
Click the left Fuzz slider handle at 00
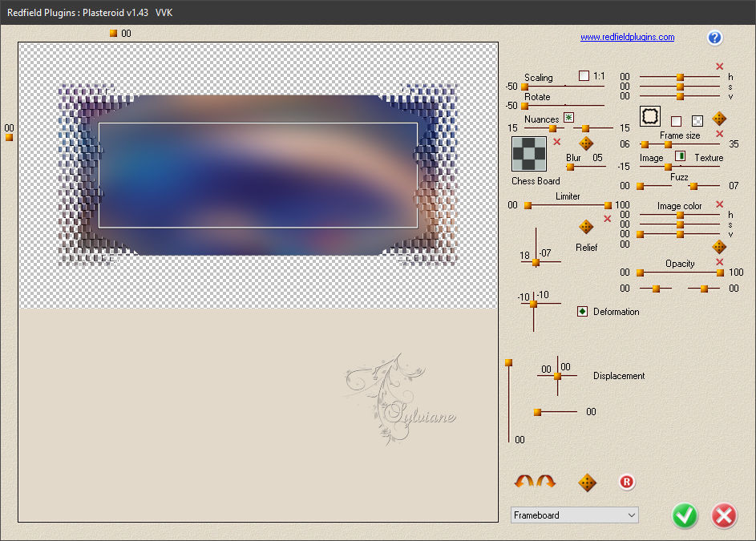point(641,186)
